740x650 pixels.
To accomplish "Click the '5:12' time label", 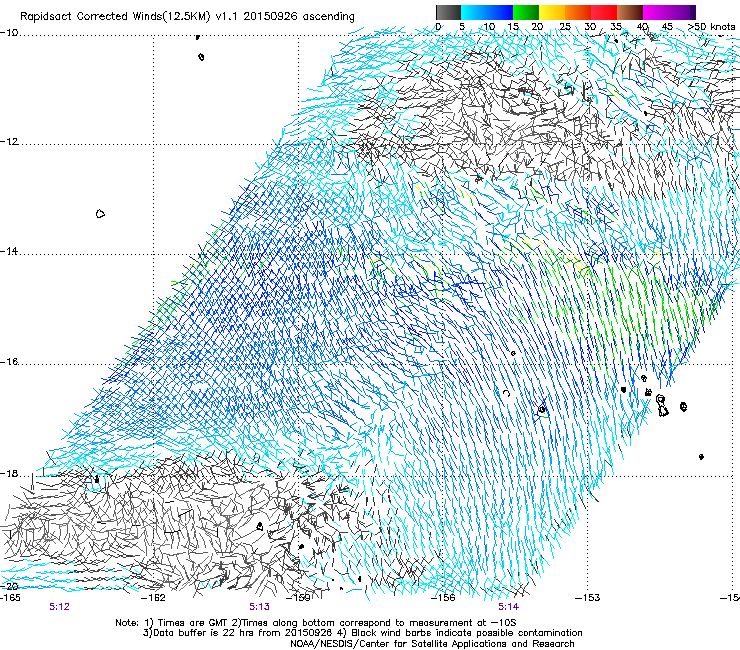I will [59, 607].
